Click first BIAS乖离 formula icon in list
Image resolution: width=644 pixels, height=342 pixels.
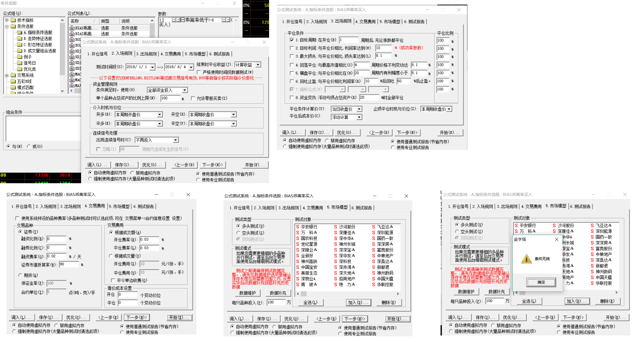point(72,28)
